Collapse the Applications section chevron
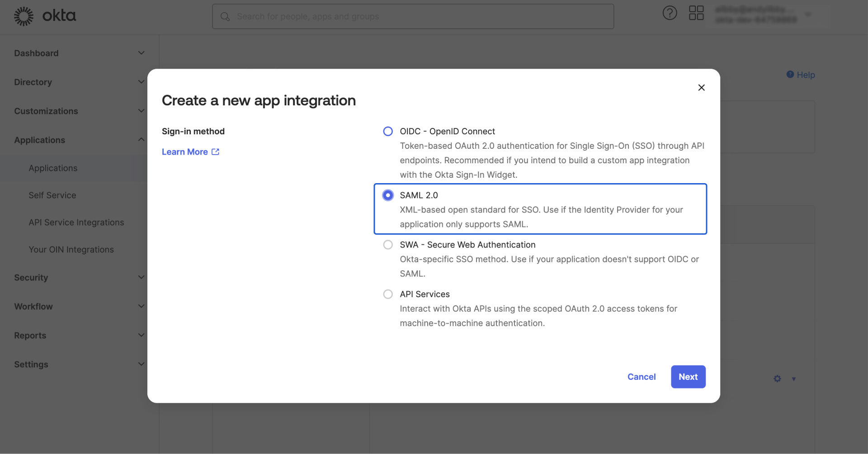This screenshot has width=868, height=454. [141, 139]
